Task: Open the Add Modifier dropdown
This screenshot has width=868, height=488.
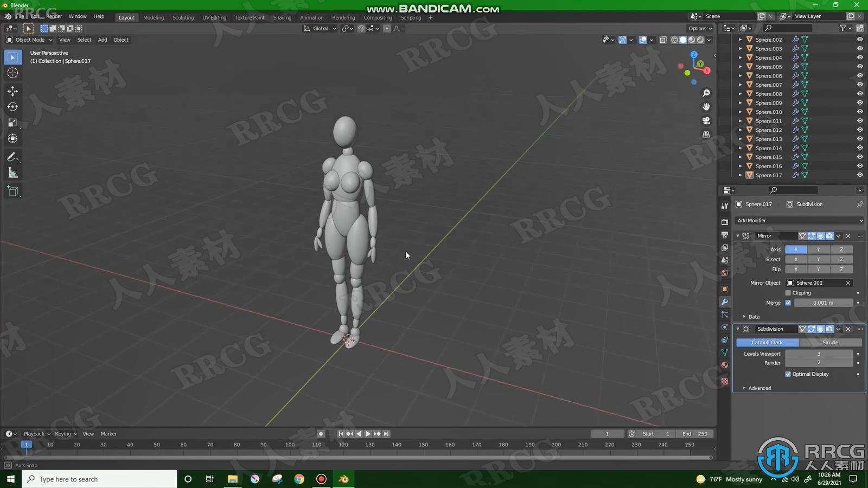Action: point(799,221)
